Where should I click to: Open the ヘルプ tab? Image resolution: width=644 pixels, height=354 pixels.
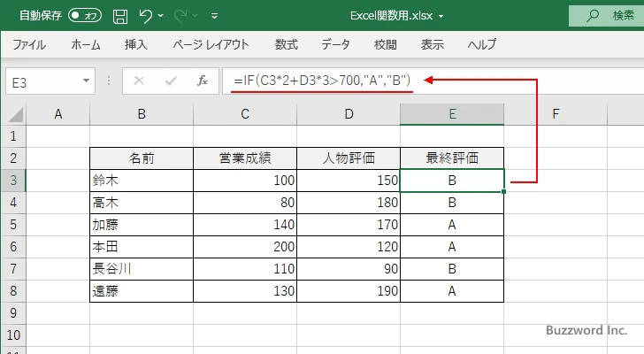482,44
